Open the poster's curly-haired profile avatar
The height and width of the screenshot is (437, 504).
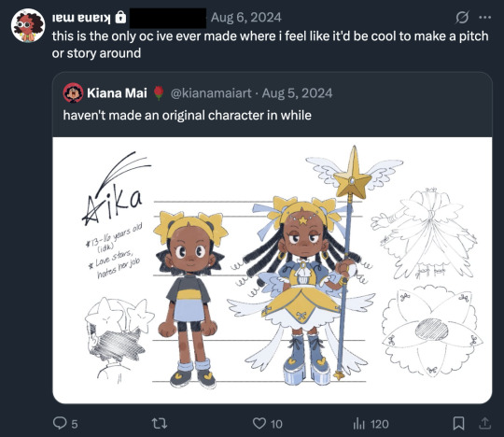(28, 25)
